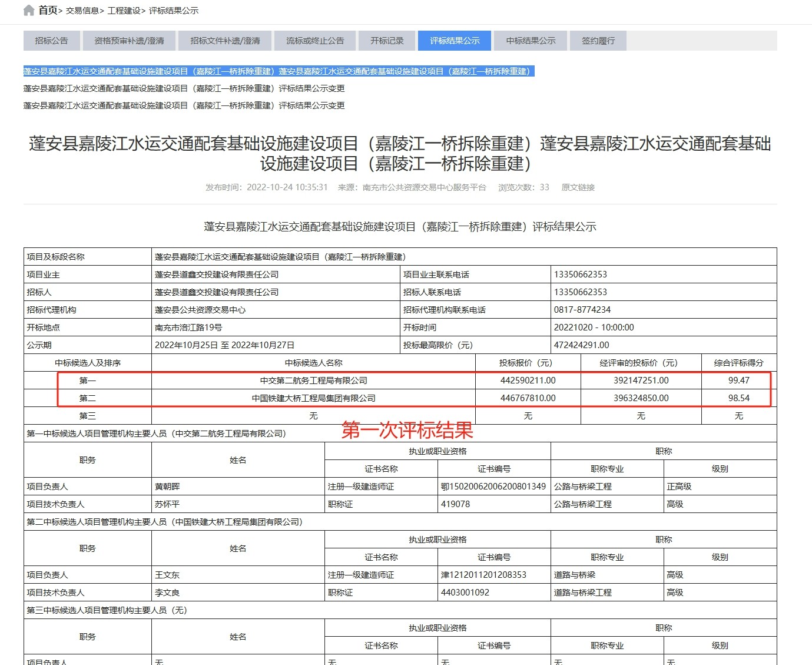
Task: Click certificate number 鄂15020062006200801349
Action: pos(494,487)
